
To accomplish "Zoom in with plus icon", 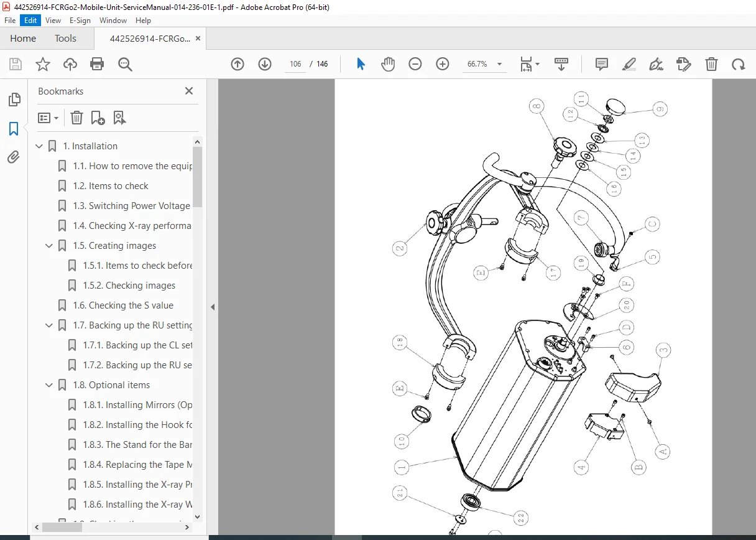I will click(x=443, y=64).
